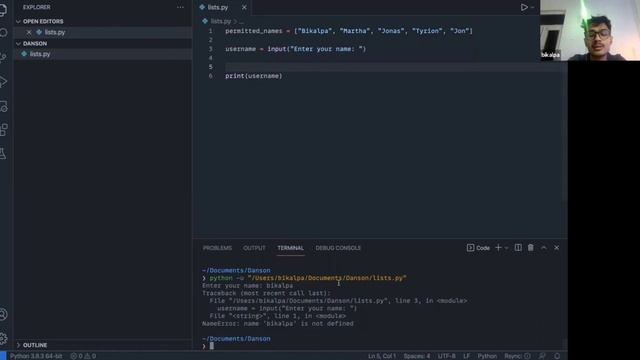Open the Testing flask view

click(x=3, y=153)
